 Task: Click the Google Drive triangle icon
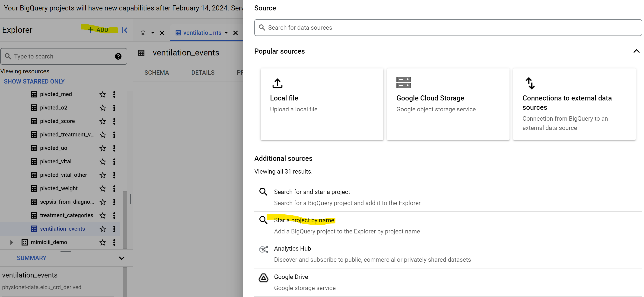click(x=264, y=278)
